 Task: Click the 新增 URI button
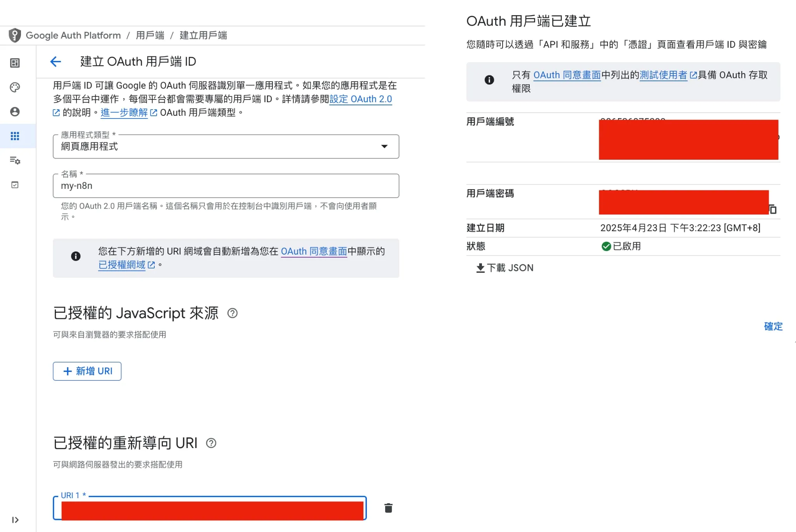[87, 371]
